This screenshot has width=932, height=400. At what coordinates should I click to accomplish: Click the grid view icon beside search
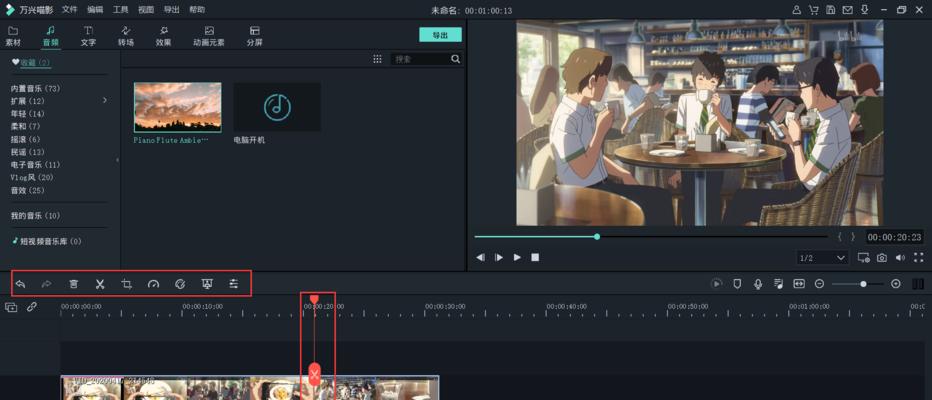coord(377,59)
